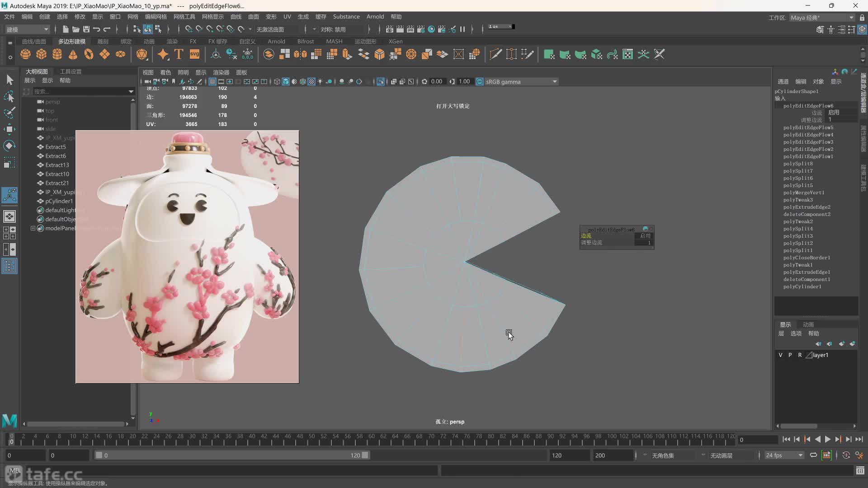
Task: Click the gamma 1.00 value field
Action: point(464,82)
